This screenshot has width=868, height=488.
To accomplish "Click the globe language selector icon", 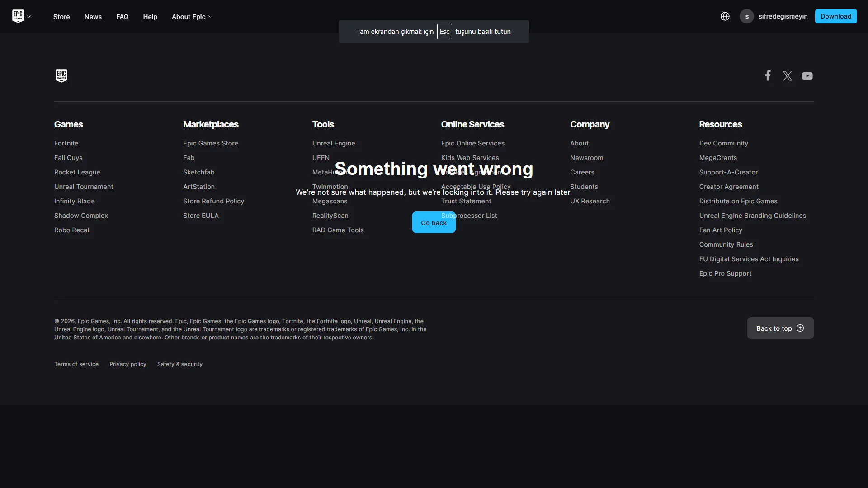I will point(725,16).
